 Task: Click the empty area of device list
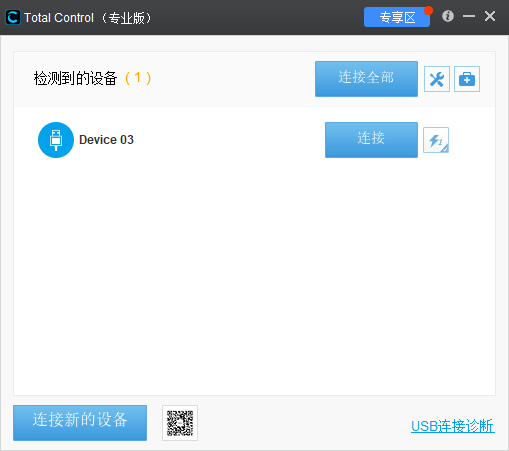pos(254,277)
